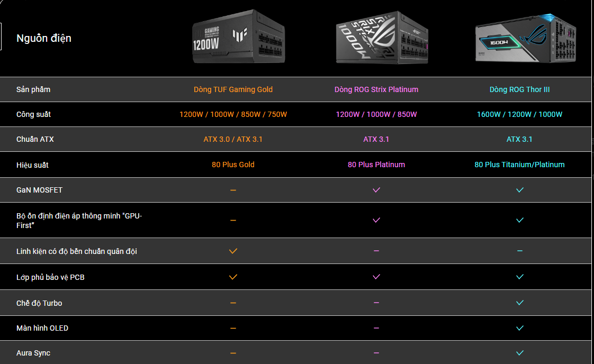Click the orange dash in the Aura Sync row
The height and width of the screenshot is (364, 594).
(233, 353)
